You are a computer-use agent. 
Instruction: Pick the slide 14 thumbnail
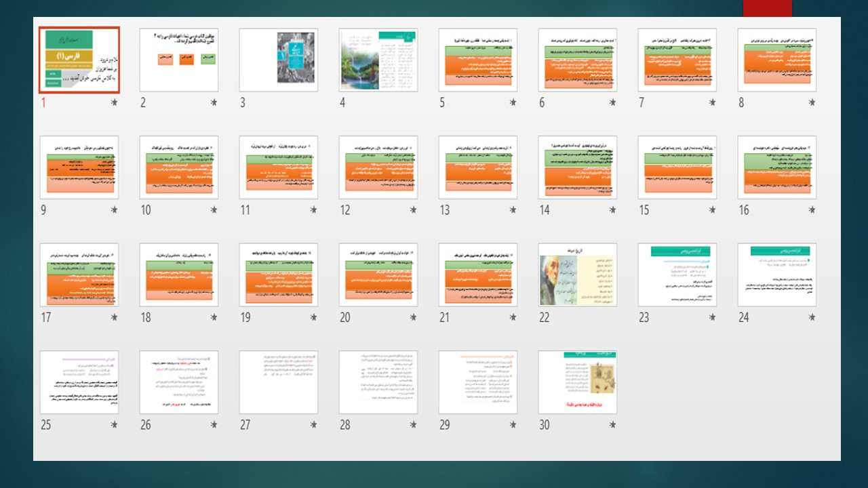click(x=578, y=167)
